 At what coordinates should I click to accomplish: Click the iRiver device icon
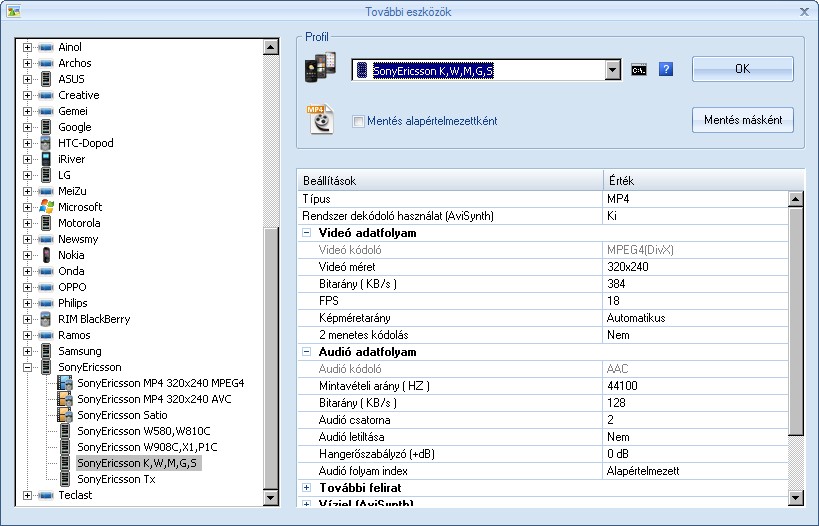(46, 159)
